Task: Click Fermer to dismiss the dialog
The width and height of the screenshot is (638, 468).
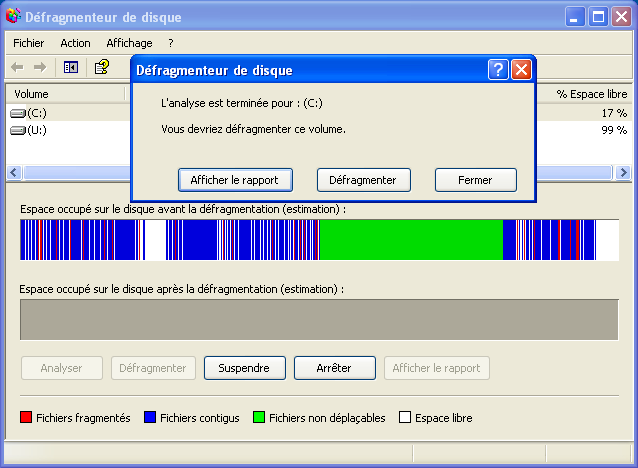Action: (x=475, y=180)
